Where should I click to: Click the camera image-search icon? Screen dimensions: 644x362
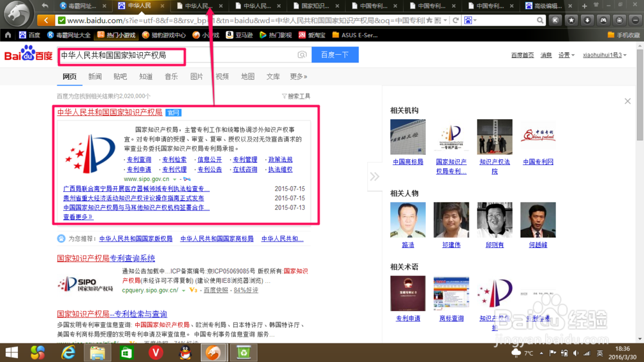click(x=302, y=55)
